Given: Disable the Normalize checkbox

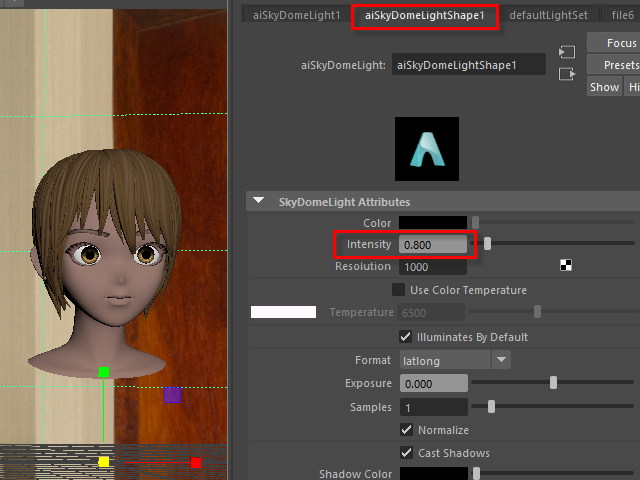Looking at the screenshot, I should pos(406,430).
